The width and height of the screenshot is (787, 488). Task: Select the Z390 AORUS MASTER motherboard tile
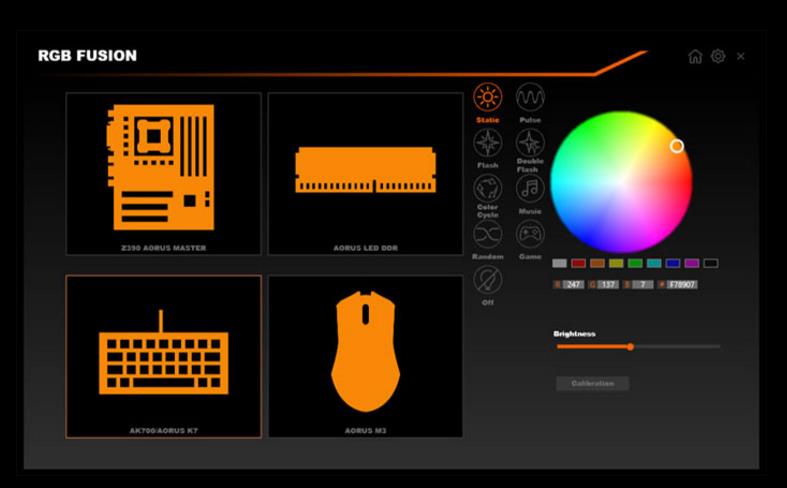[164, 174]
